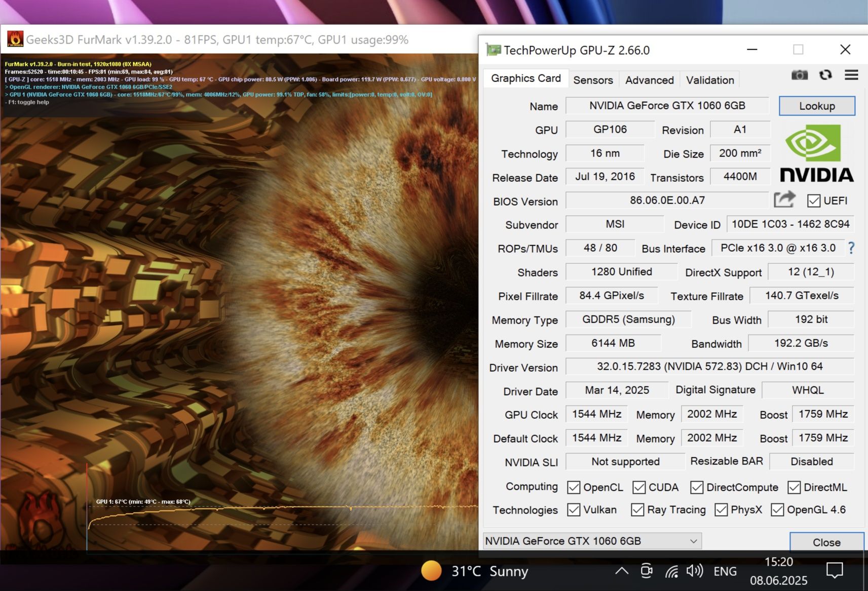Click the Device ID 10DE 1C03 field
The image size is (868, 591).
(790, 224)
